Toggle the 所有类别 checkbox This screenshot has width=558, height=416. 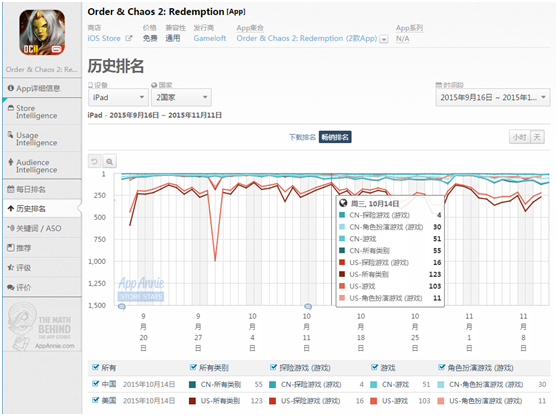click(x=193, y=367)
